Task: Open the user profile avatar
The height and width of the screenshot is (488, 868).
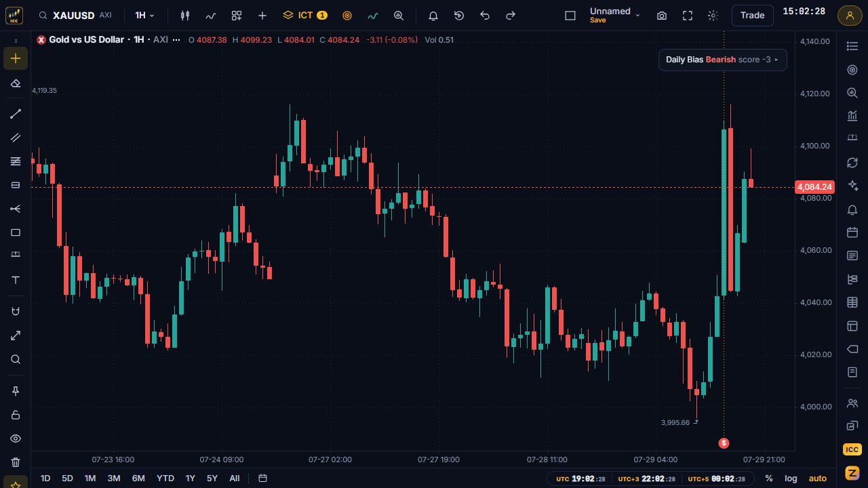Action: click(x=850, y=15)
